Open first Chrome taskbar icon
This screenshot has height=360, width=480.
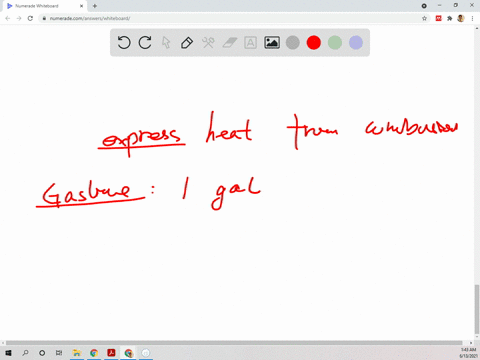94,353
